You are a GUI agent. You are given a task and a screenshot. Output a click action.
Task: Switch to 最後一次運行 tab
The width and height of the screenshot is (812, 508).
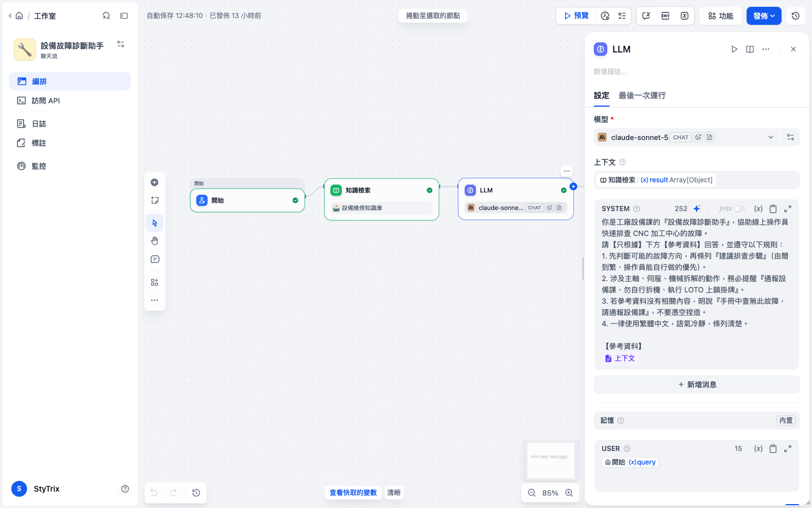[x=642, y=95]
